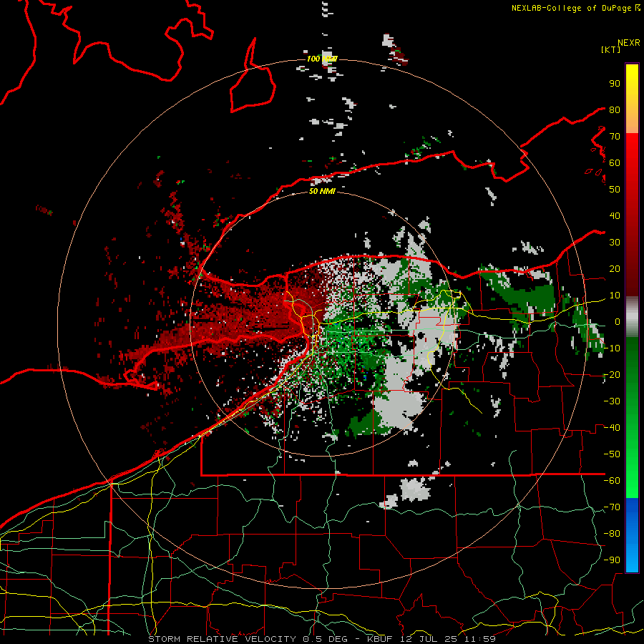Click the -80 value on velocity scale
Image resolution: width=644 pixels, height=644 pixels.
[x=612, y=534]
